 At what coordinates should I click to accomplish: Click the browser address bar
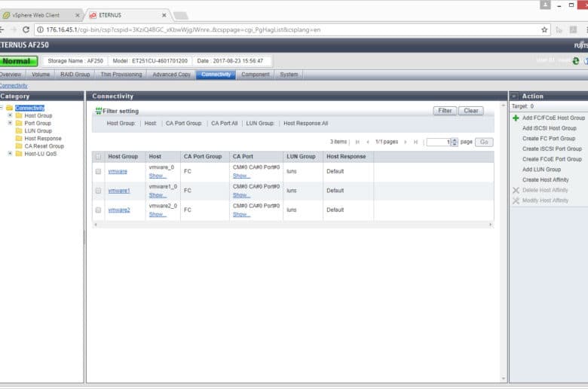pos(292,29)
